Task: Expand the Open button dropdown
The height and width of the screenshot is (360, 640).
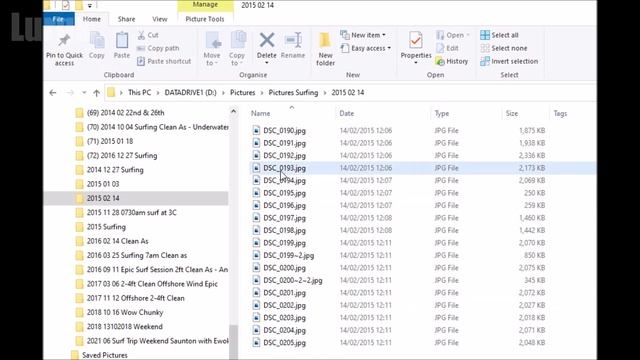Action: pos(468,35)
